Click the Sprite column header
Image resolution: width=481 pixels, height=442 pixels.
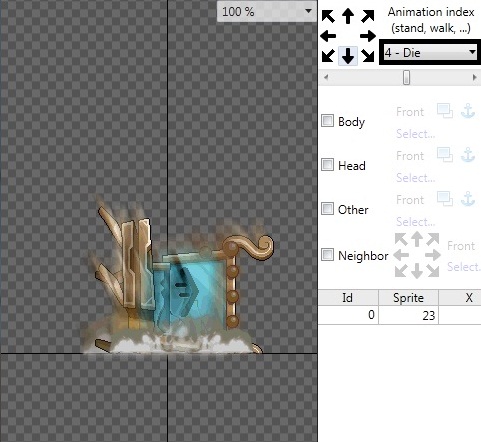pyautogui.click(x=408, y=297)
